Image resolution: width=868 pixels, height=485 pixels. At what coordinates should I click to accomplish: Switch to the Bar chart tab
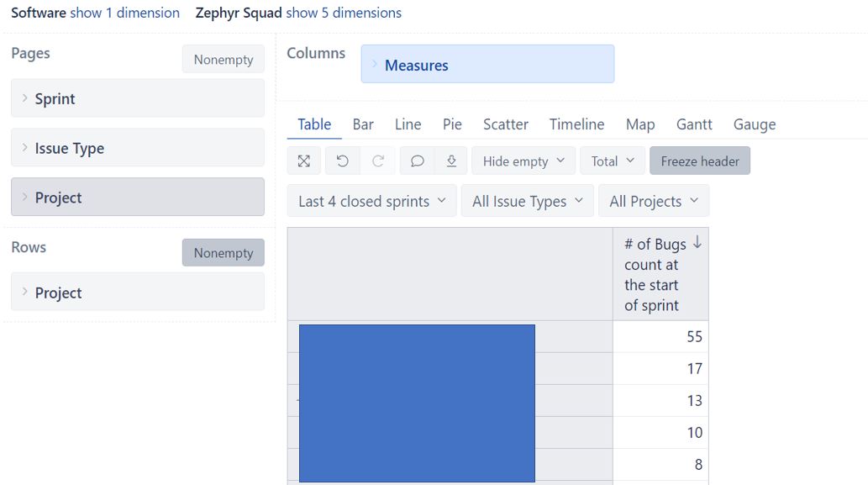tap(363, 124)
